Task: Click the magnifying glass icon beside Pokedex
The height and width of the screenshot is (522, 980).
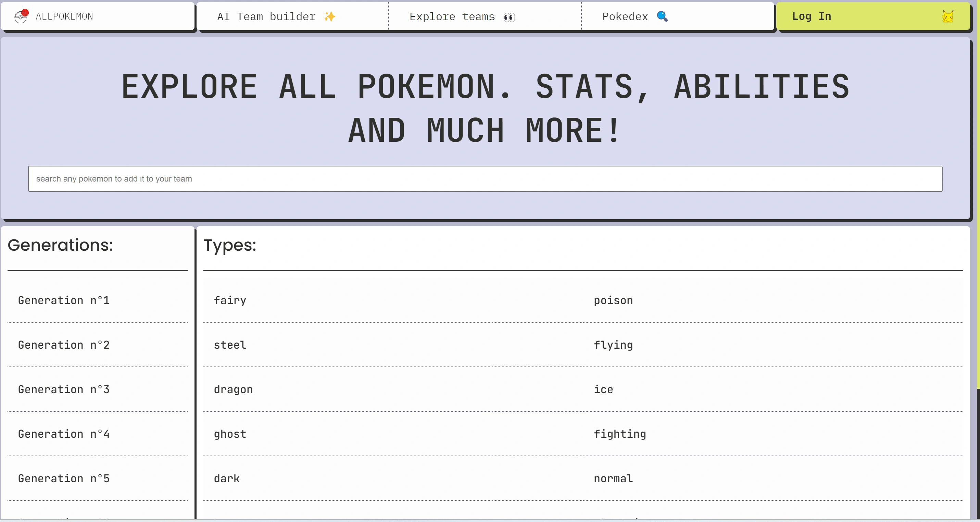Action: [662, 16]
